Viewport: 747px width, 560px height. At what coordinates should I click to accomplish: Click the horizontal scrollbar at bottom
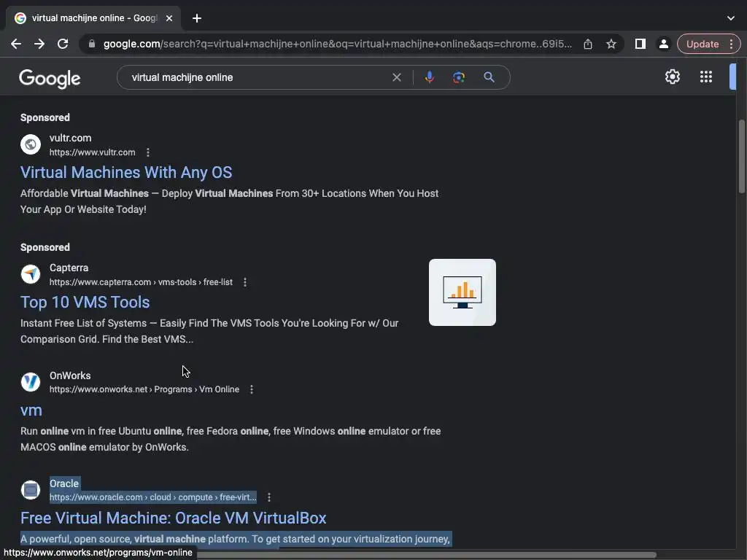coord(426,555)
